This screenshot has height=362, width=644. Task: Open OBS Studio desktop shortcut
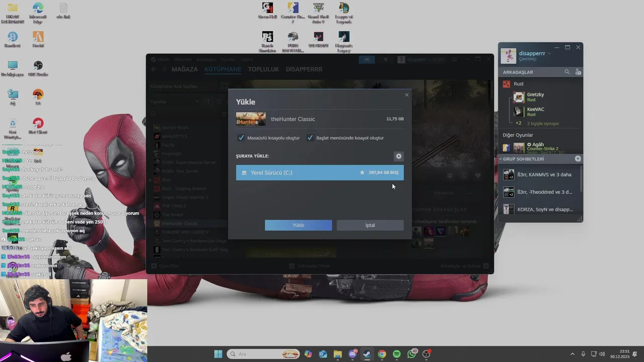tap(38, 69)
